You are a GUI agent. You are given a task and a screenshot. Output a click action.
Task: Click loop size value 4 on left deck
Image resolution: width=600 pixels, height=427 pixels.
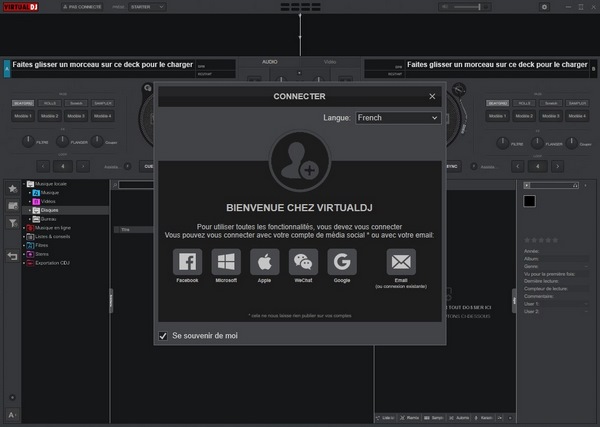pyautogui.click(x=63, y=166)
